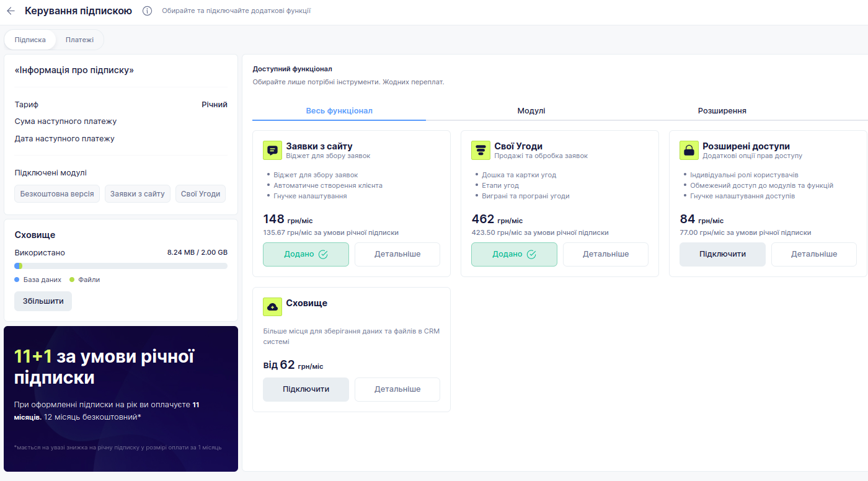Click the 84 грн/міс price
Viewport: 868px width, 481px height.
tap(702, 219)
